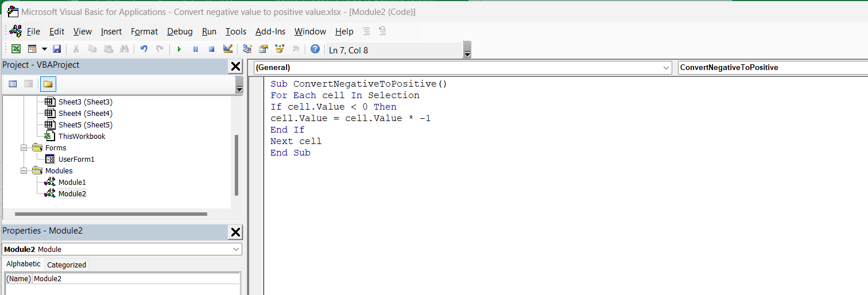Click the Forms folder label
The height and width of the screenshot is (295, 868).
coord(56,147)
